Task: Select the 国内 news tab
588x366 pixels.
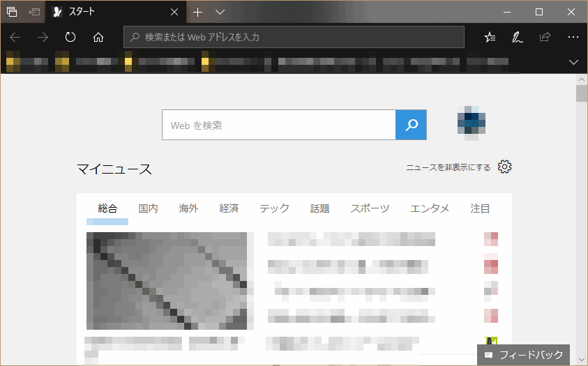Action: 148,208
